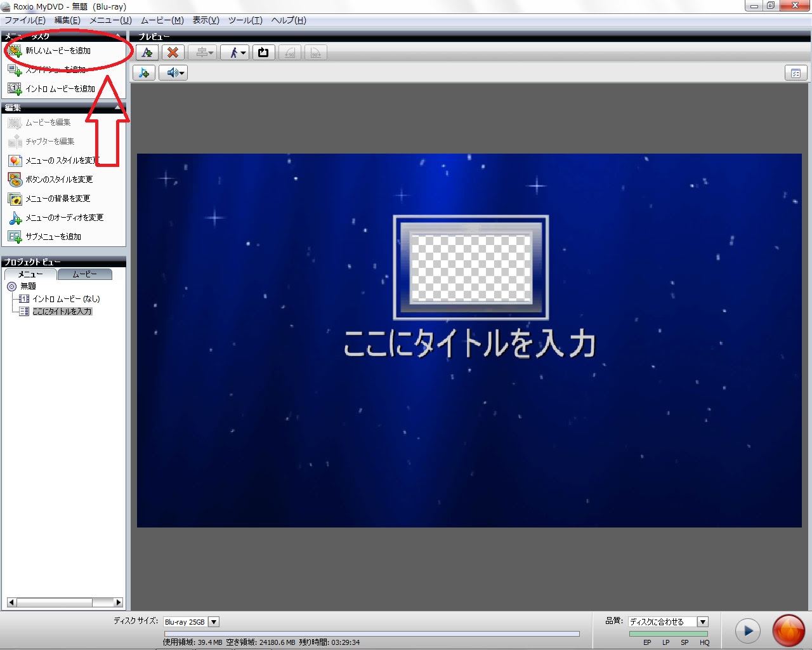
Task: Select メニューの背景を変更 picture icon
Action: coord(15,199)
